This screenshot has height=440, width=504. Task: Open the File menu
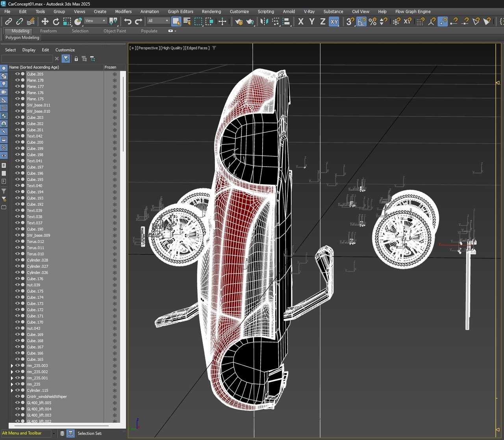[7, 11]
